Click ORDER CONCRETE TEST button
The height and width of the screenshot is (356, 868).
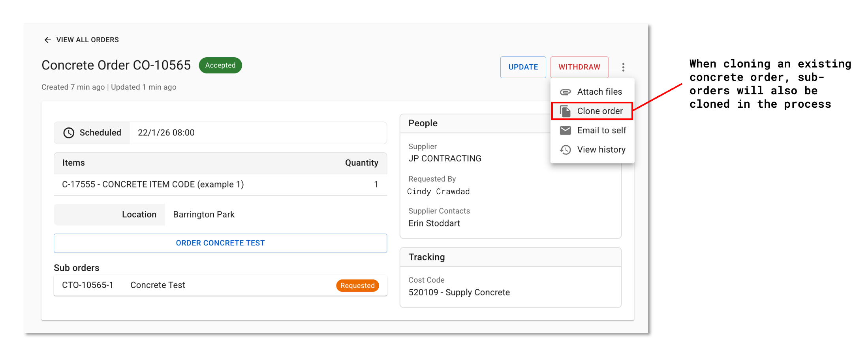(220, 243)
